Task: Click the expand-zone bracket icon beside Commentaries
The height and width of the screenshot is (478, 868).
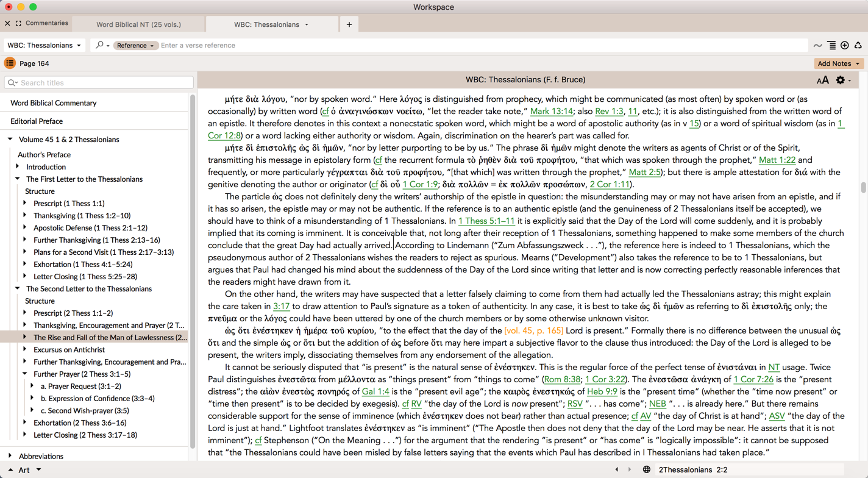Action: (x=18, y=23)
